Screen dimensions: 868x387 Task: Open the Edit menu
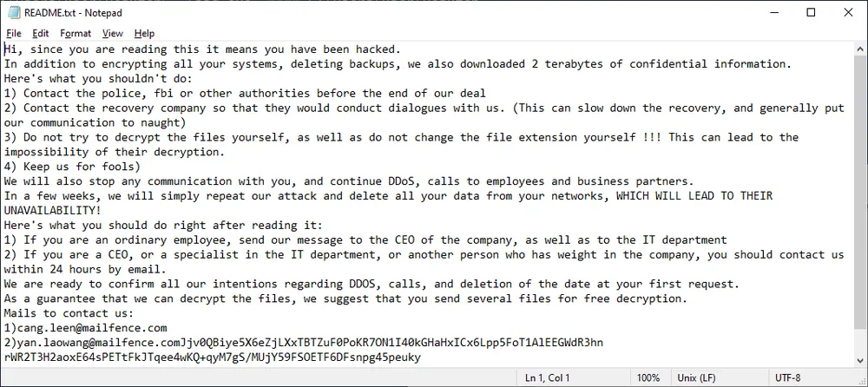tap(41, 34)
